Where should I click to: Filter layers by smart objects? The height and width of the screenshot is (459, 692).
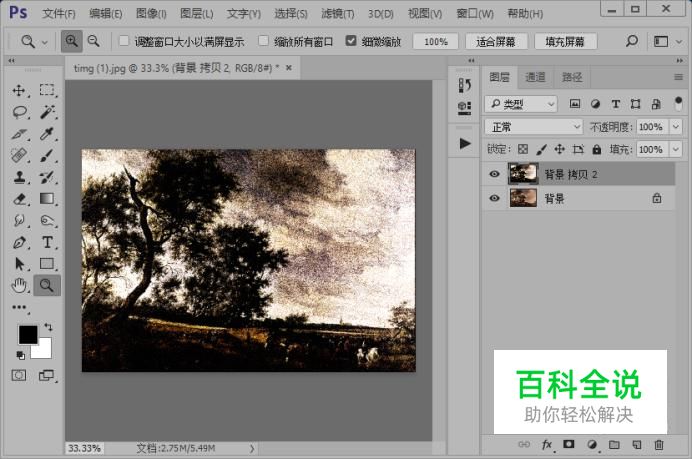[x=656, y=104]
